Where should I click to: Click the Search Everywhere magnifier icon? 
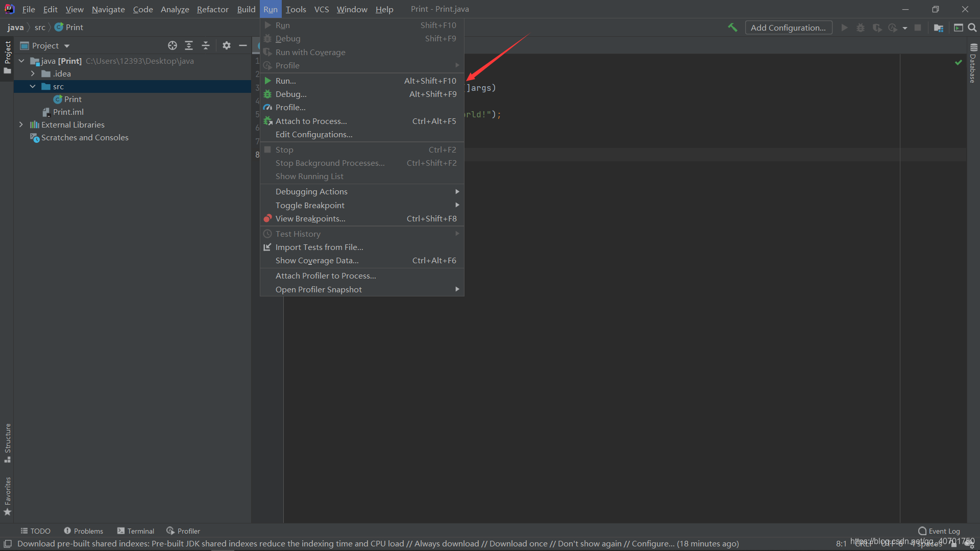click(972, 28)
